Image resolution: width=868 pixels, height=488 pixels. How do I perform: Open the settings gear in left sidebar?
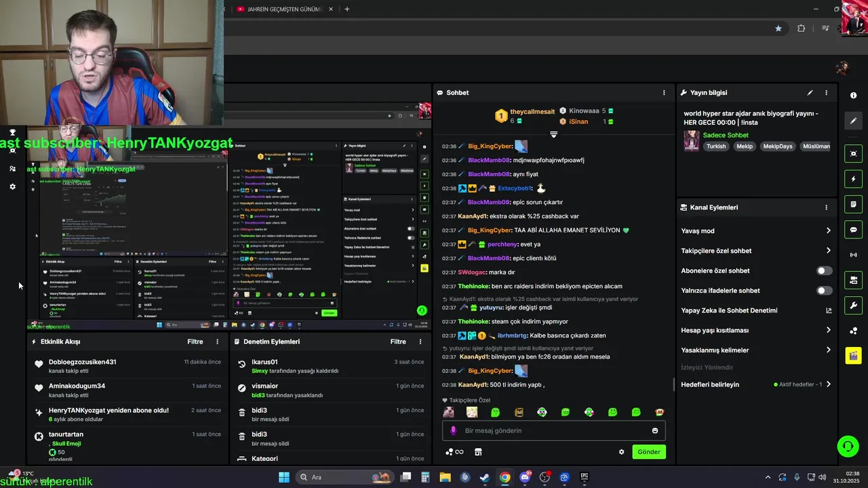tap(12, 186)
